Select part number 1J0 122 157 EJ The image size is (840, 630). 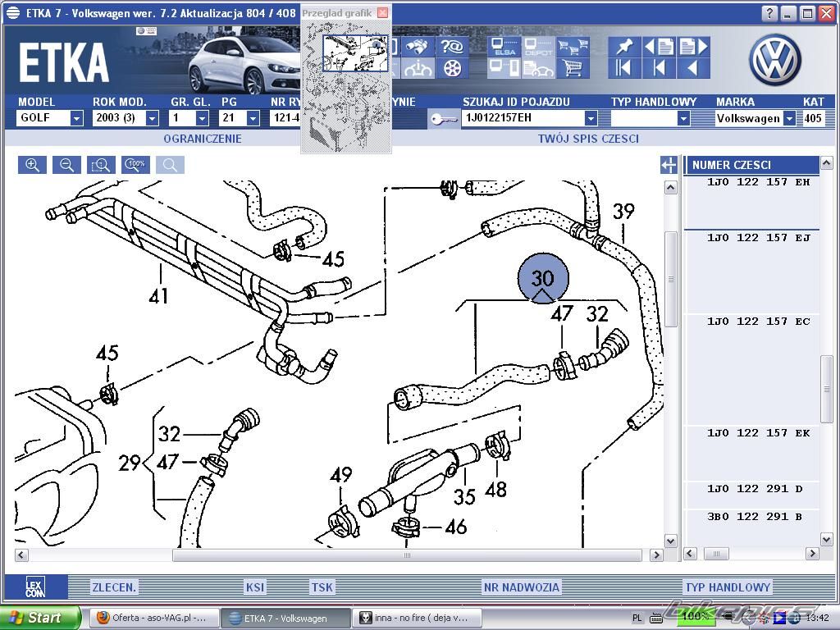(x=758, y=238)
